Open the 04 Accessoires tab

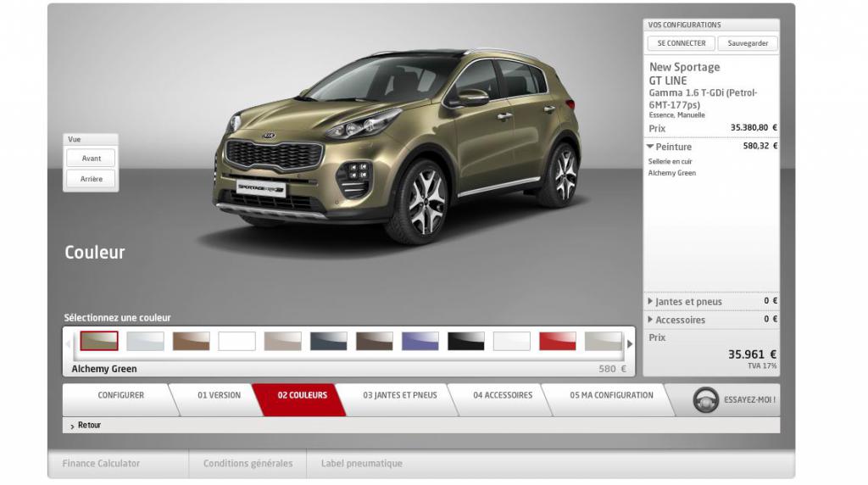pos(503,395)
